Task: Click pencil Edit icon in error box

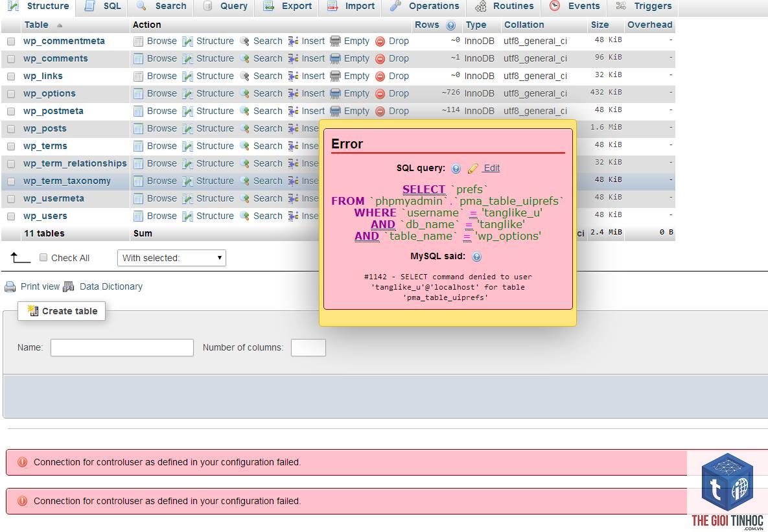Action: [x=472, y=168]
